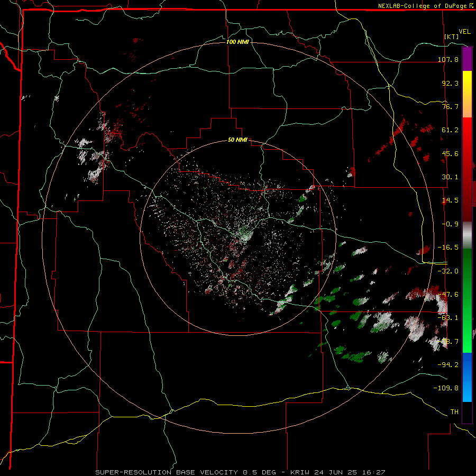Click the VEL legend heading
The width and height of the screenshot is (476, 476).
464,32
